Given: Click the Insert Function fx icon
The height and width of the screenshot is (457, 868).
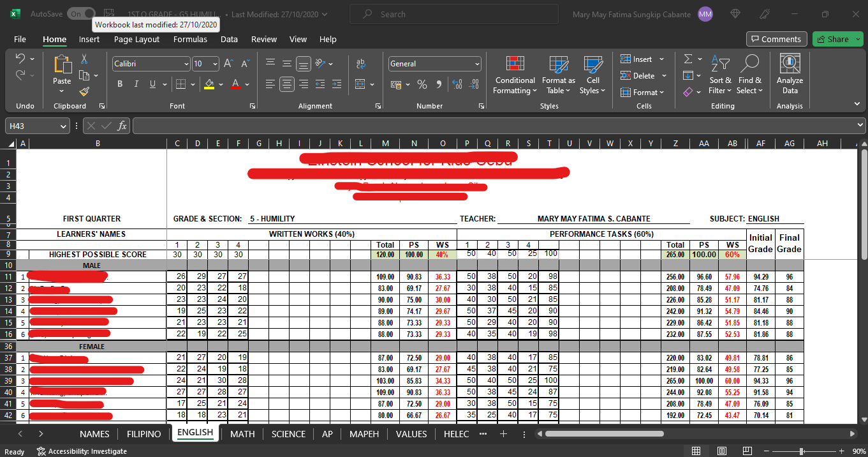Looking at the screenshot, I should tap(122, 126).
